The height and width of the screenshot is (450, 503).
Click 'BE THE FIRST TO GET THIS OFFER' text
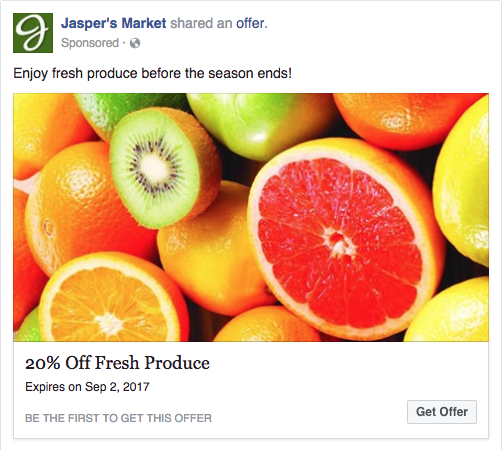[x=118, y=418]
